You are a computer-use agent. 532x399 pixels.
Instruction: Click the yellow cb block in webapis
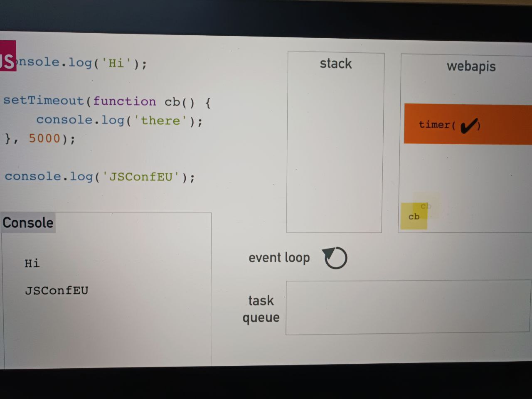click(x=414, y=216)
